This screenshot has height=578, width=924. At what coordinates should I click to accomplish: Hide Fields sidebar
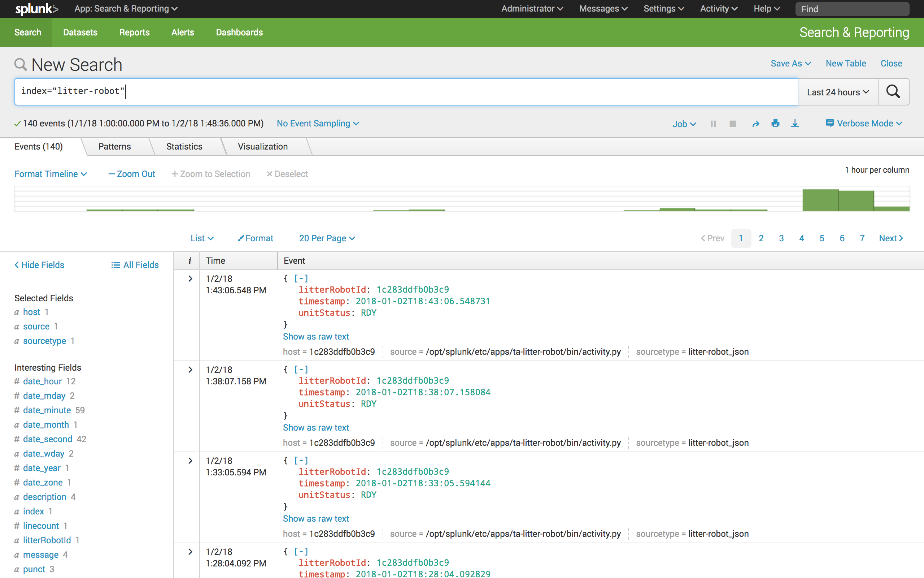tap(39, 265)
